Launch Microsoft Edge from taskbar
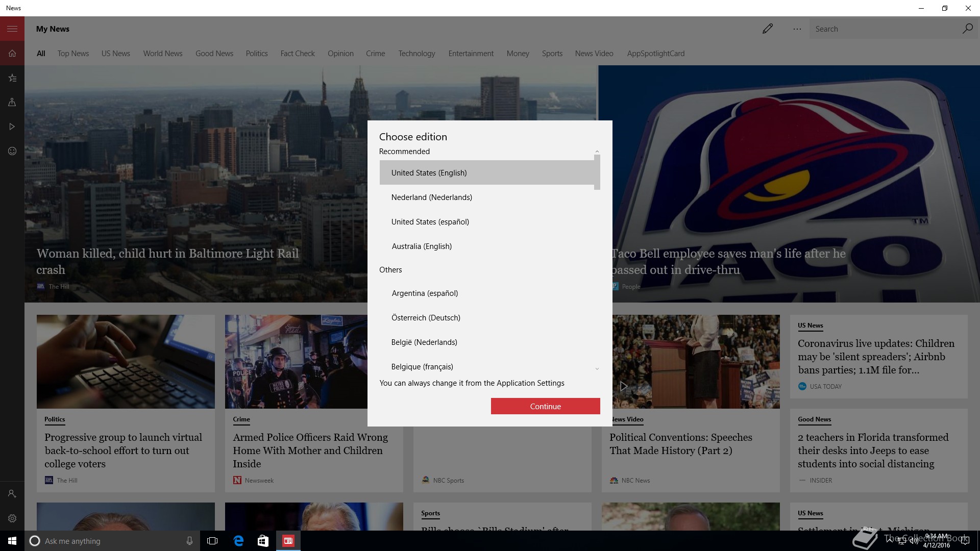The image size is (980, 551). (238, 541)
